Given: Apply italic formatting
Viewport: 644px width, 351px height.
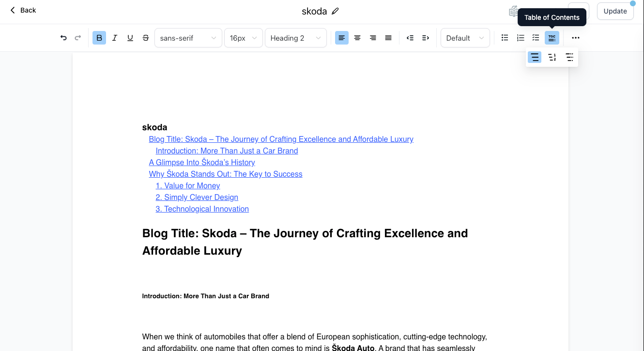Looking at the screenshot, I should [x=114, y=37].
